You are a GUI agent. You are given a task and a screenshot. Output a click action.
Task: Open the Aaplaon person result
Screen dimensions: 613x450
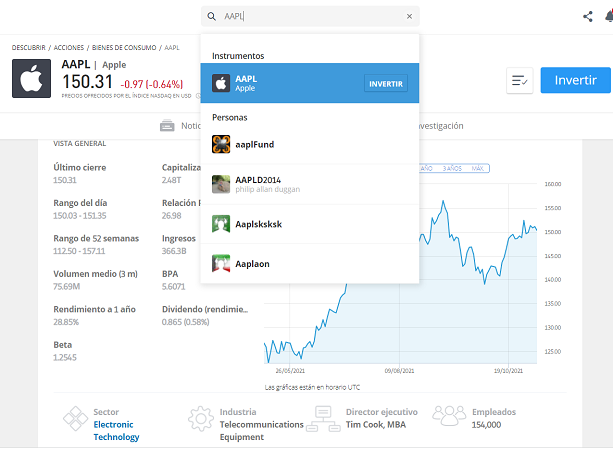(x=310, y=264)
